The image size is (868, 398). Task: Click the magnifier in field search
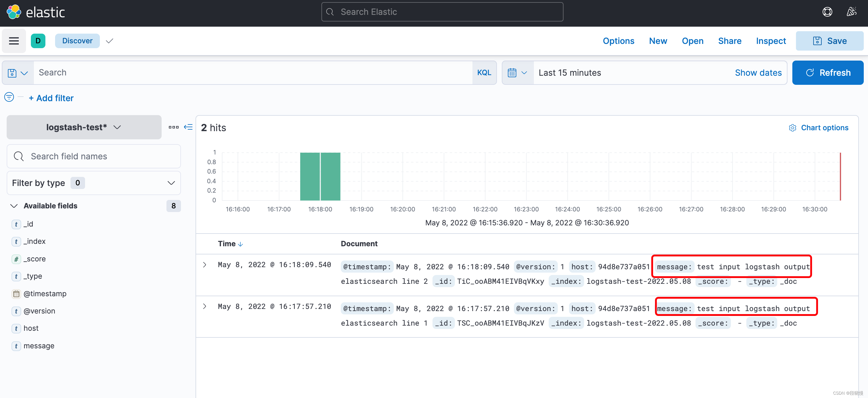click(18, 157)
